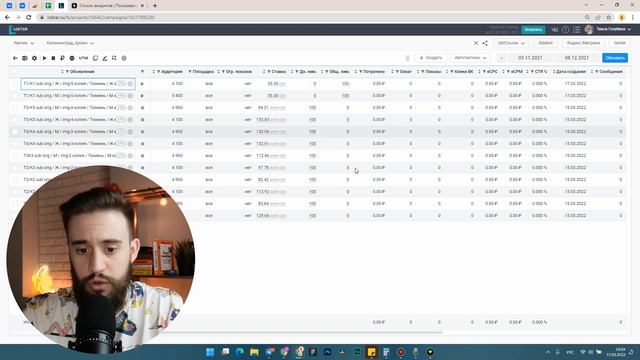Expand the user name account menu
The image size is (640, 360).
tap(613, 29)
